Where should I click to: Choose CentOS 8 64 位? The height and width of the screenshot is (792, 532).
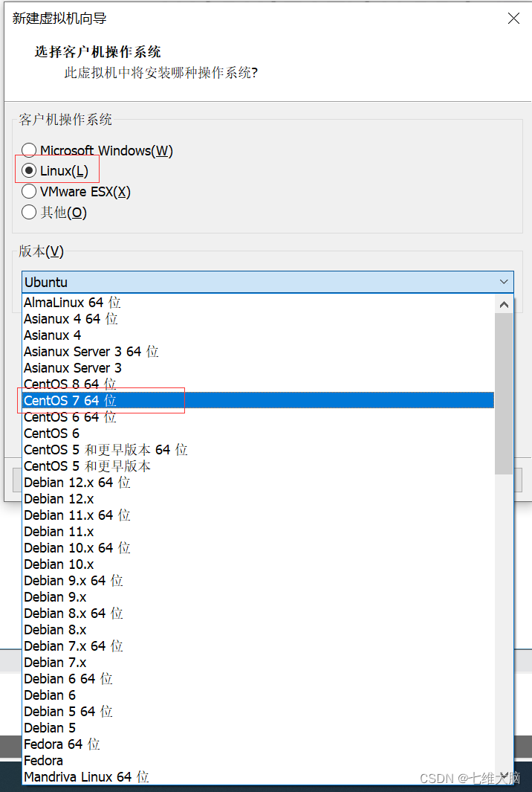click(x=259, y=384)
